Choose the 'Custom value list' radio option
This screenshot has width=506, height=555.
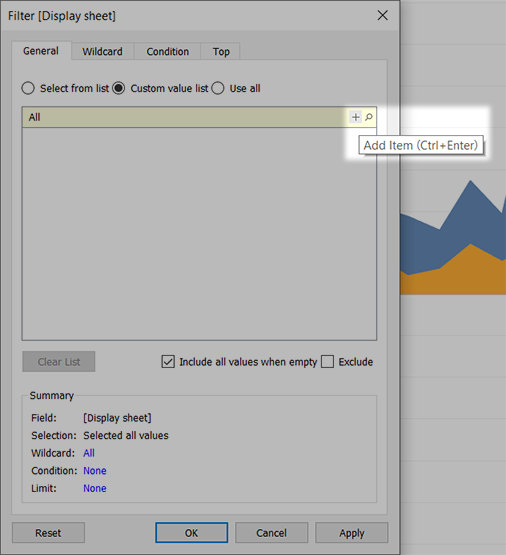(119, 88)
